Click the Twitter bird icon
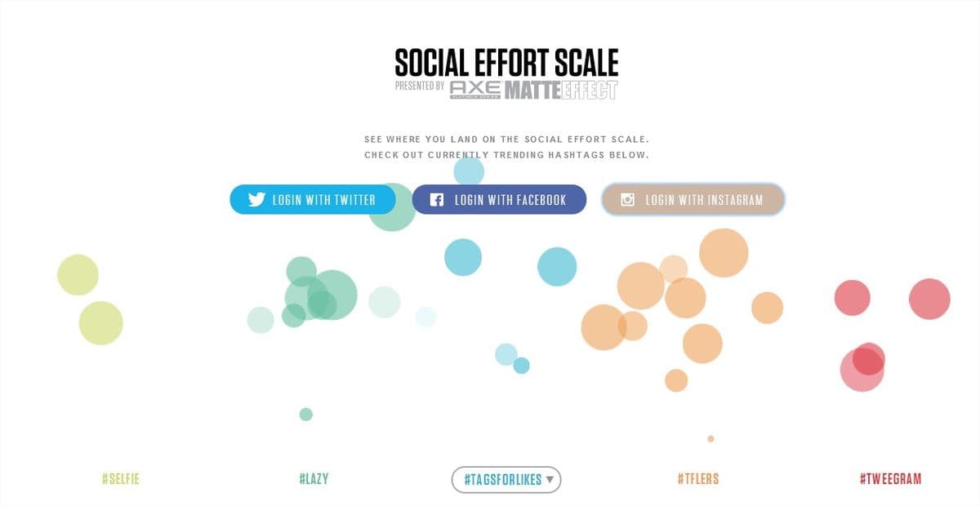 [256, 199]
